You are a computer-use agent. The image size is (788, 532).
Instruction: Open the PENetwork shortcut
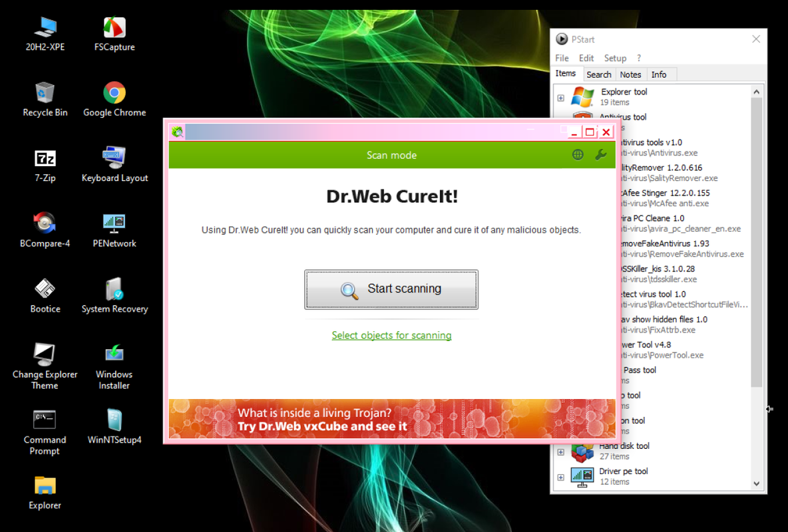click(114, 231)
